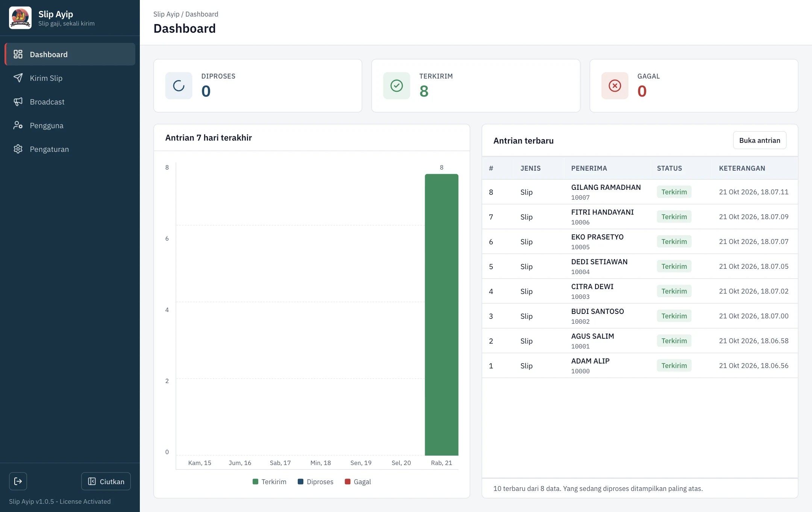Click the Antrian 7 hari terakhir heading
Screen dimensions: 812x512
208,138
